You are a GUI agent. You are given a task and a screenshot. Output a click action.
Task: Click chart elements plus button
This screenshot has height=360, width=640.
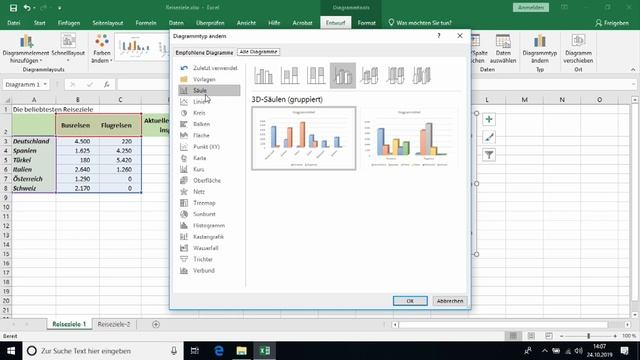(489, 119)
